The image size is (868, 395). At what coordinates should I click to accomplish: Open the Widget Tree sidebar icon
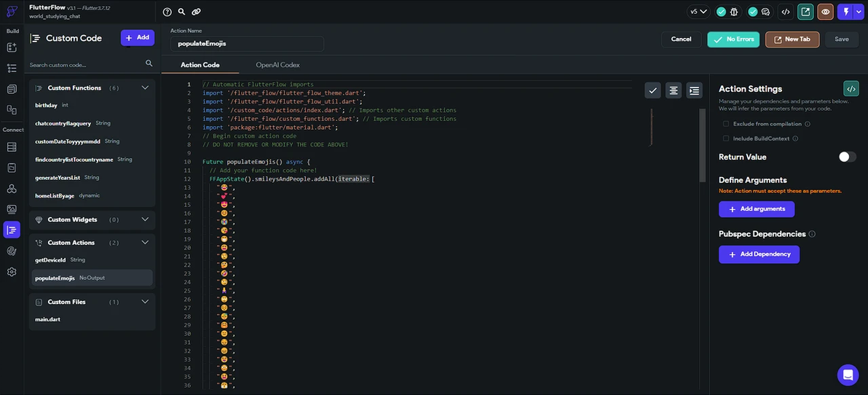coord(12,69)
